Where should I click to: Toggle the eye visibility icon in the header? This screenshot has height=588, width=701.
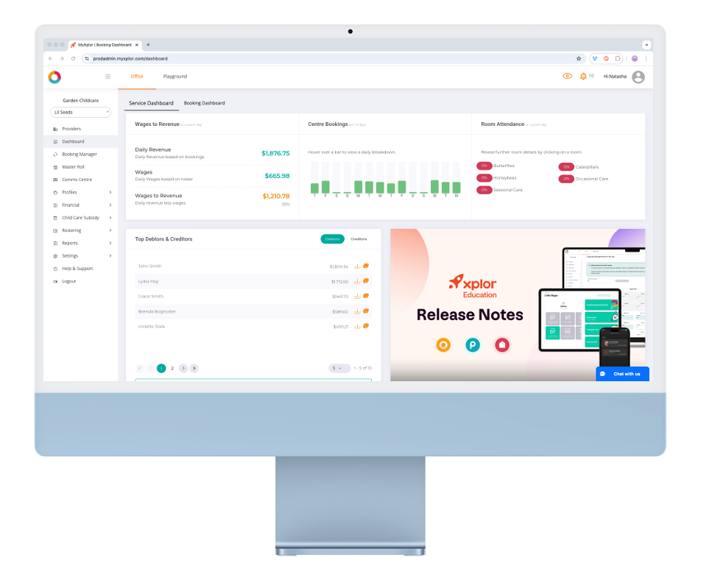point(567,76)
